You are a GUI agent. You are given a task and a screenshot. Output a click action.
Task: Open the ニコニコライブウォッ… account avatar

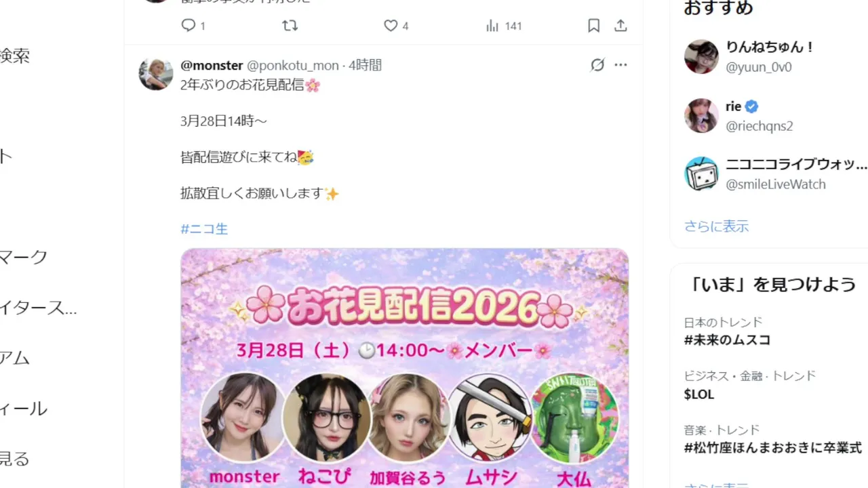point(701,174)
